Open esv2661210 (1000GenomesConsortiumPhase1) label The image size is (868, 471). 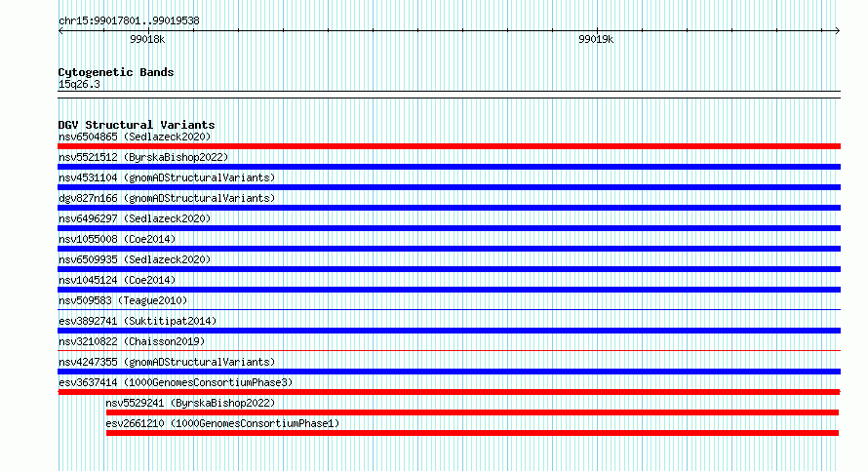tap(222, 423)
